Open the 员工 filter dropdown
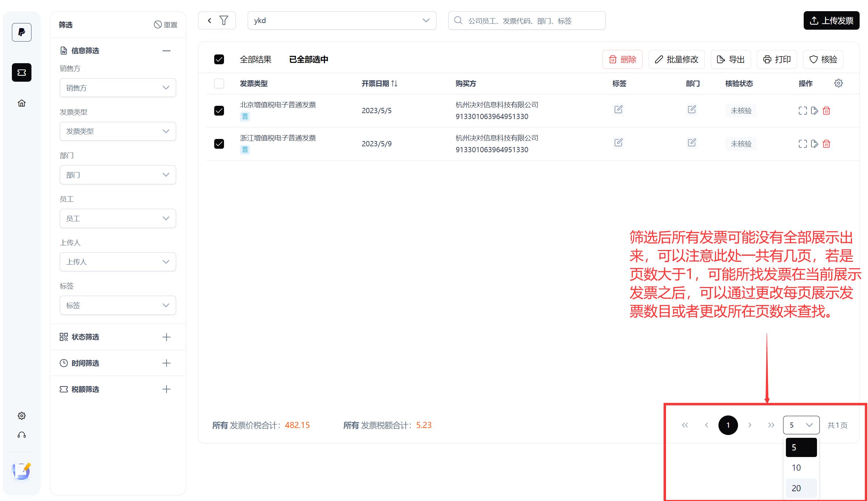The width and height of the screenshot is (868, 501). click(118, 218)
